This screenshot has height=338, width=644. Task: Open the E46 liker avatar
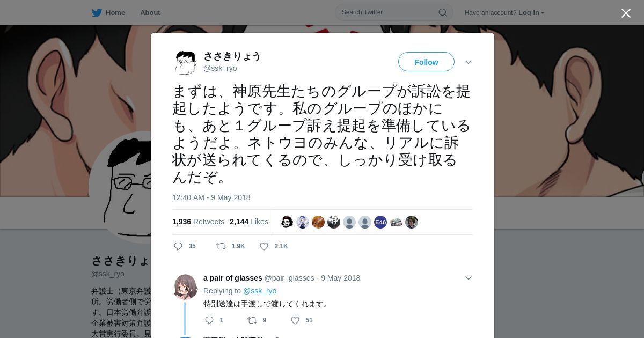pos(380,222)
